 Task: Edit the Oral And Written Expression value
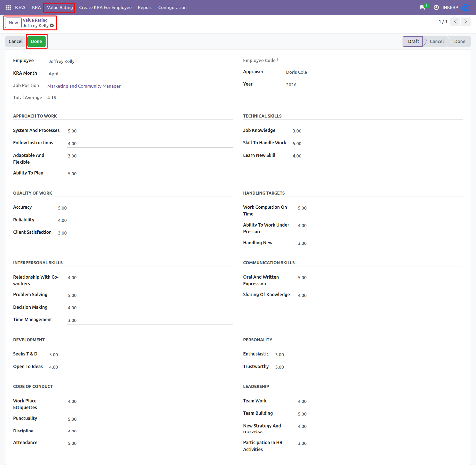click(x=380, y=278)
